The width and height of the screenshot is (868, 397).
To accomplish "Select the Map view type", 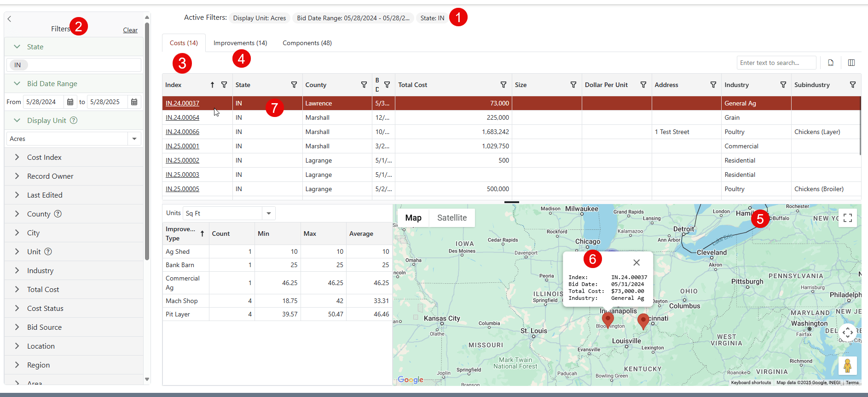I will (413, 218).
